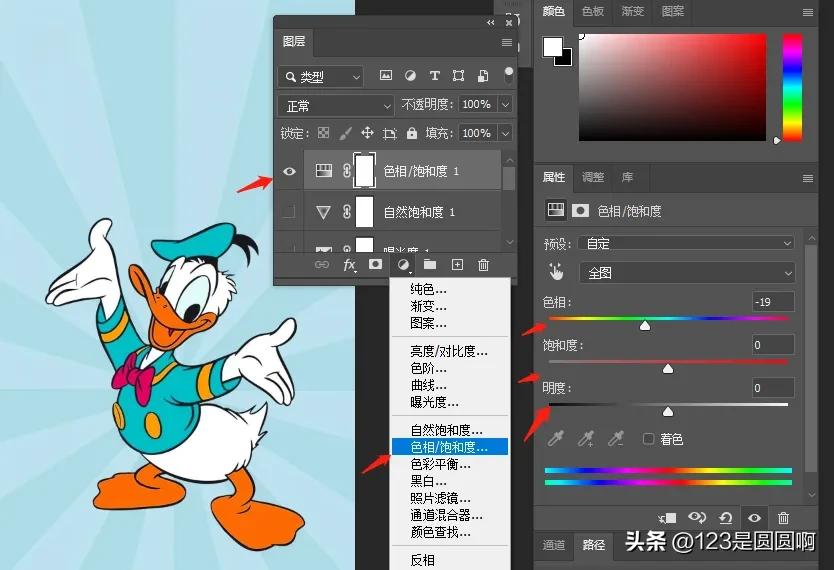The width and height of the screenshot is (834, 570).
Task: Choose 自然饱和度... from the menu
Action: (x=447, y=430)
